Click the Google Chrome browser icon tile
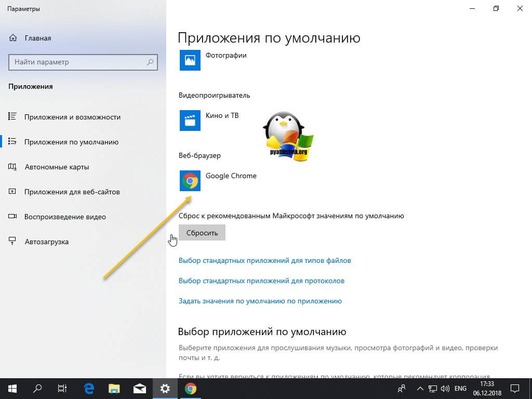Screen dimensions: 532x399 [190, 181]
